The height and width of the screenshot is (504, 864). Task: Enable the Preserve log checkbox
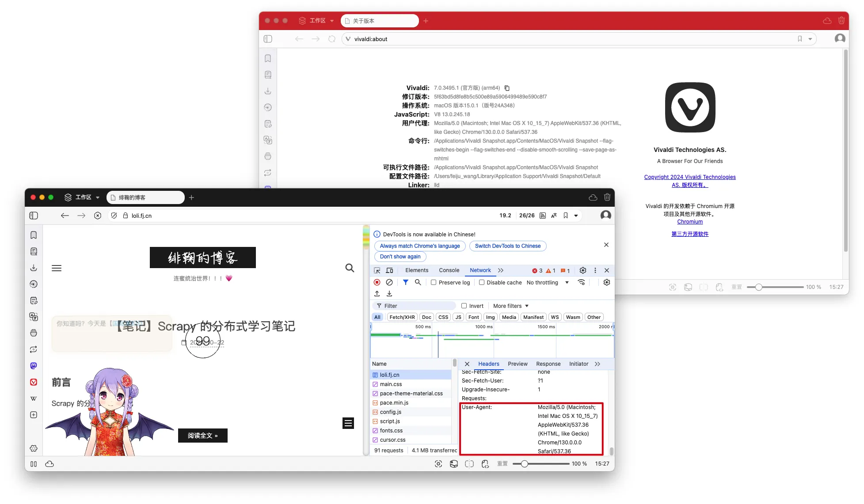pyautogui.click(x=434, y=282)
